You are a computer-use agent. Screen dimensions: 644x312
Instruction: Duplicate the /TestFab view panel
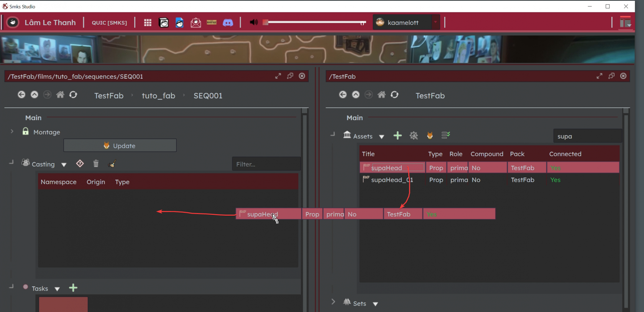click(x=611, y=76)
